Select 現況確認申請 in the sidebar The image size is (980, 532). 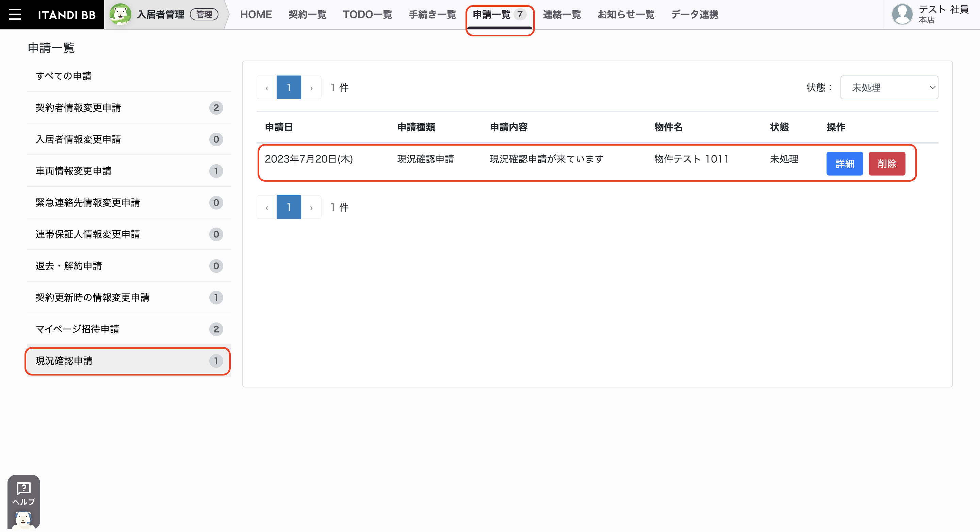129,361
